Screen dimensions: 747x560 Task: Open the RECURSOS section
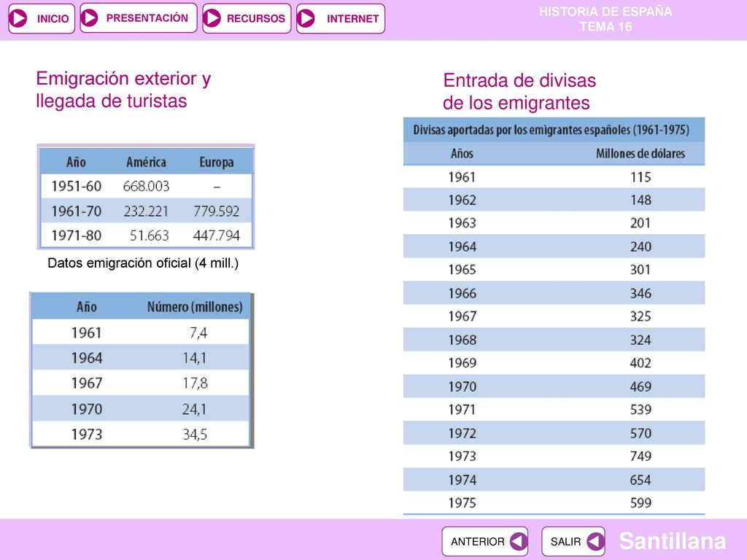[x=247, y=18]
